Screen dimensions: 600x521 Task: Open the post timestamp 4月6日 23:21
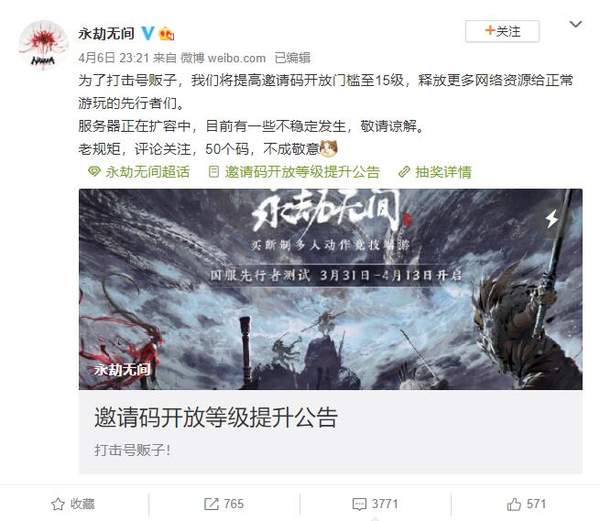click(113, 58)
